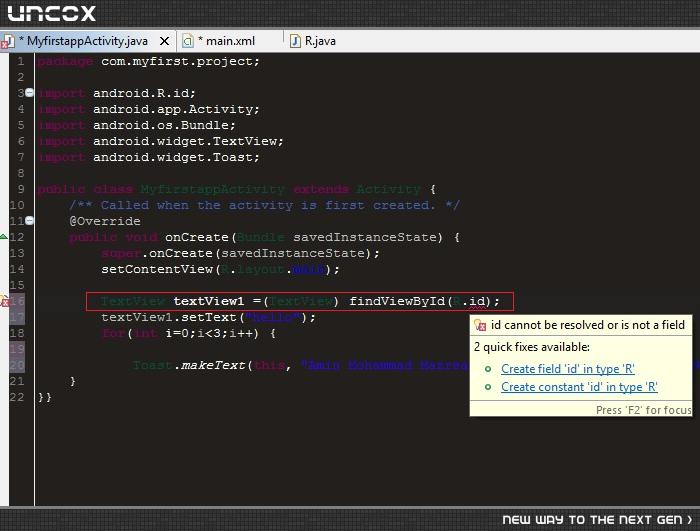Click the underlined 'id' error in findViewById
700x531 pixels.
tap(477, 301)
